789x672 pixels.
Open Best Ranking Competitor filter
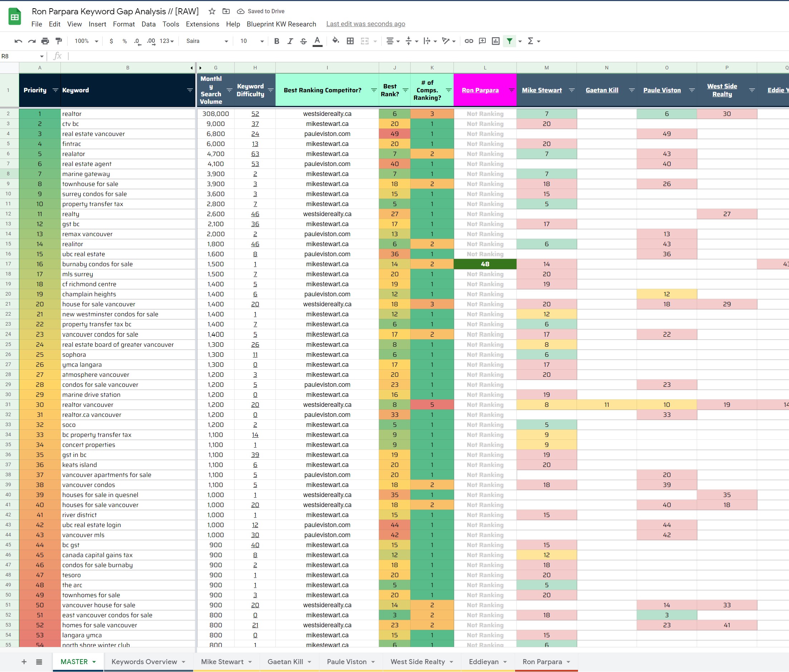tap(374, 90)
